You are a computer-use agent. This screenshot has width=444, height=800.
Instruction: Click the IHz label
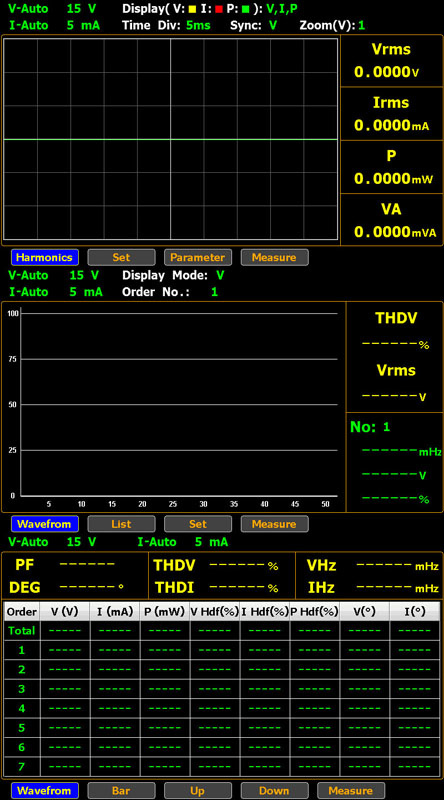tap(321, 587)
